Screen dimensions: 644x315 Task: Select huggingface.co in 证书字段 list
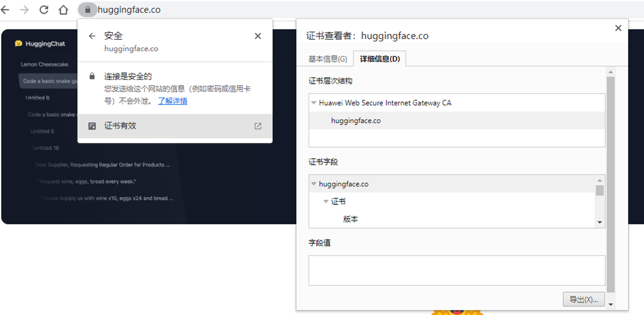[344, 184]
